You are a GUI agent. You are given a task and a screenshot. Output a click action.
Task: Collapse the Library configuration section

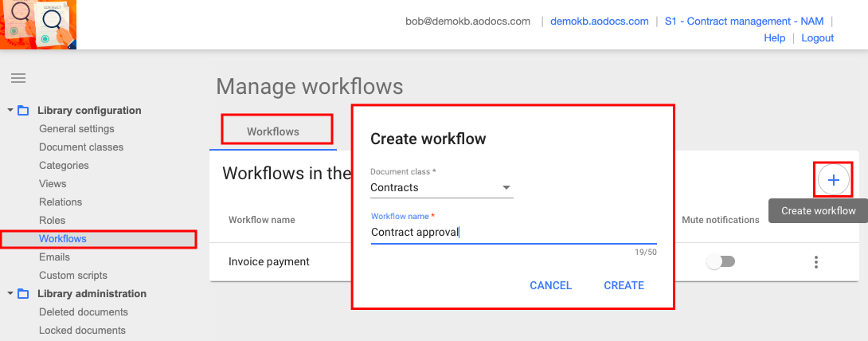(10, 111)
